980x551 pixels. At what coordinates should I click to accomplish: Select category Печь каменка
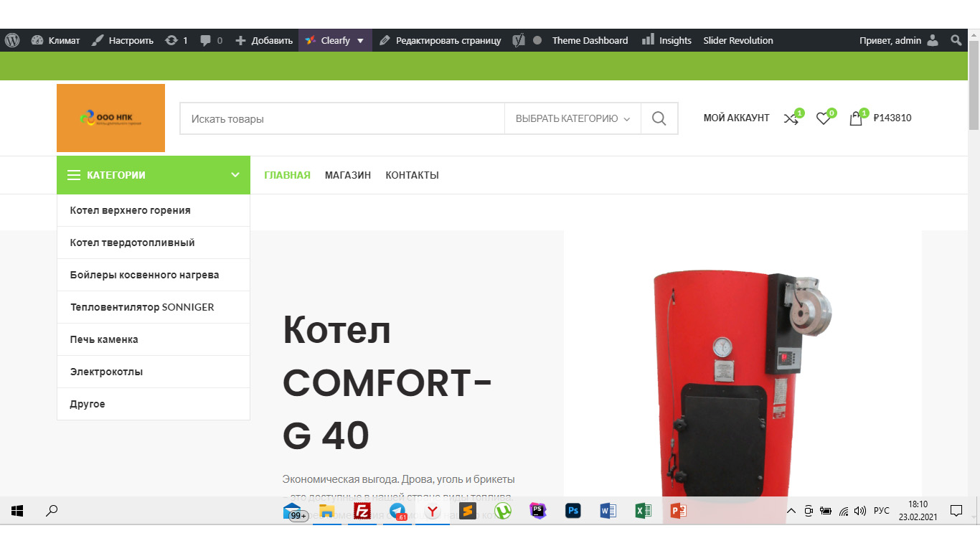pyautogui.click(x=154, y=339)
